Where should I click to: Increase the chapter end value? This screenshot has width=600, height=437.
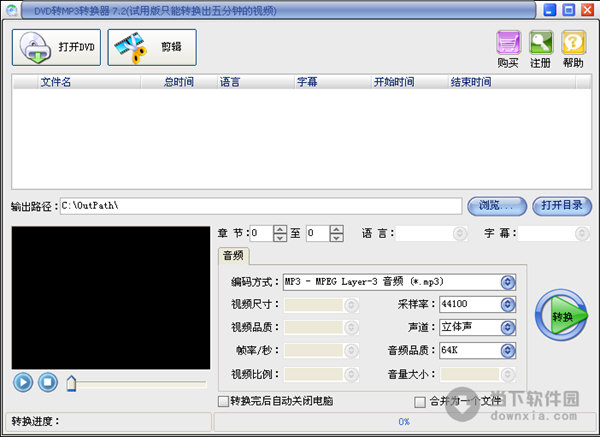tap(336, 230)
